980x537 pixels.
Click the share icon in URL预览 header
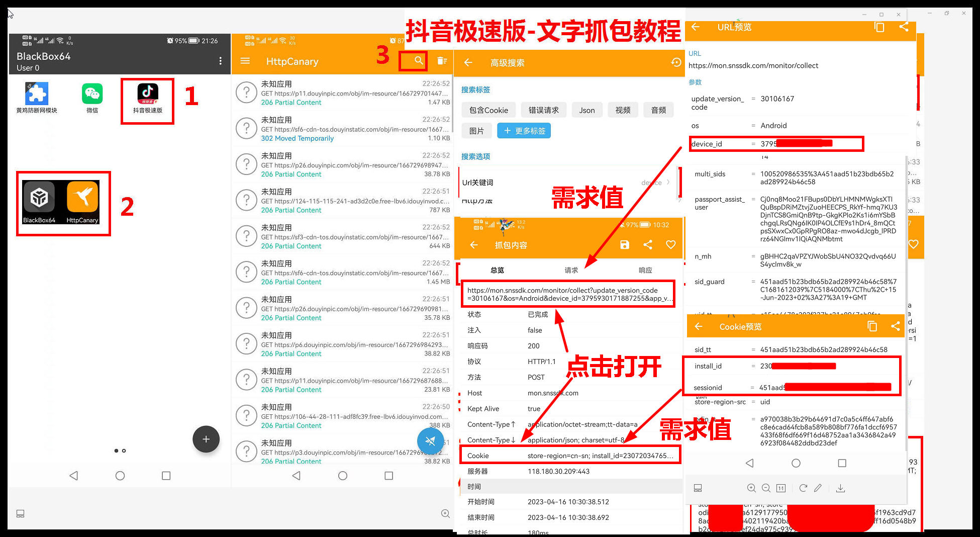tap(904, 27)
